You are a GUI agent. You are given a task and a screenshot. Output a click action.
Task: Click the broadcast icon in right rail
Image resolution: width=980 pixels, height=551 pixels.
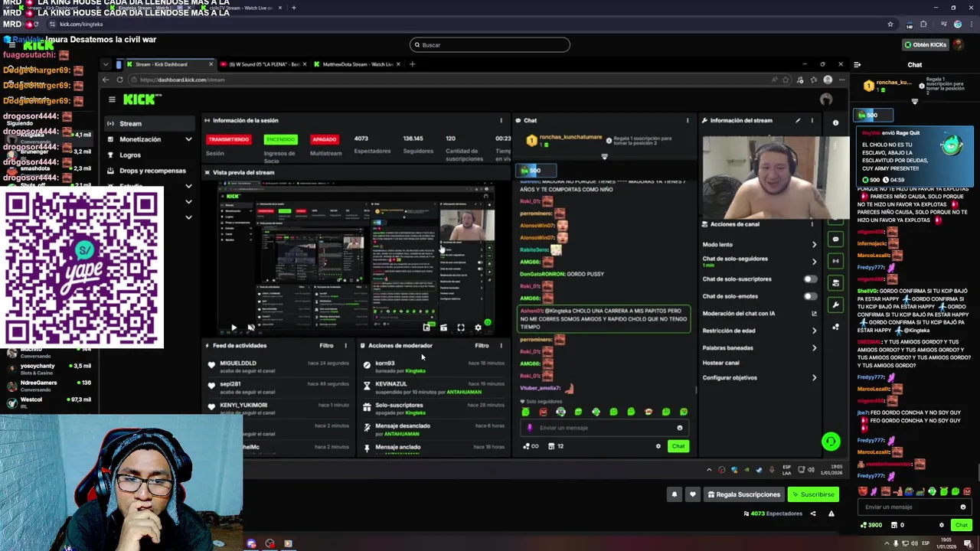(835, 261)
